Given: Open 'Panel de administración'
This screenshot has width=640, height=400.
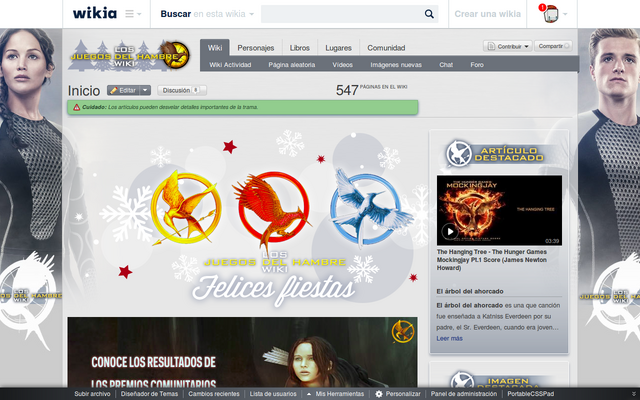Looking at the screenshot, I should (464, 394).
